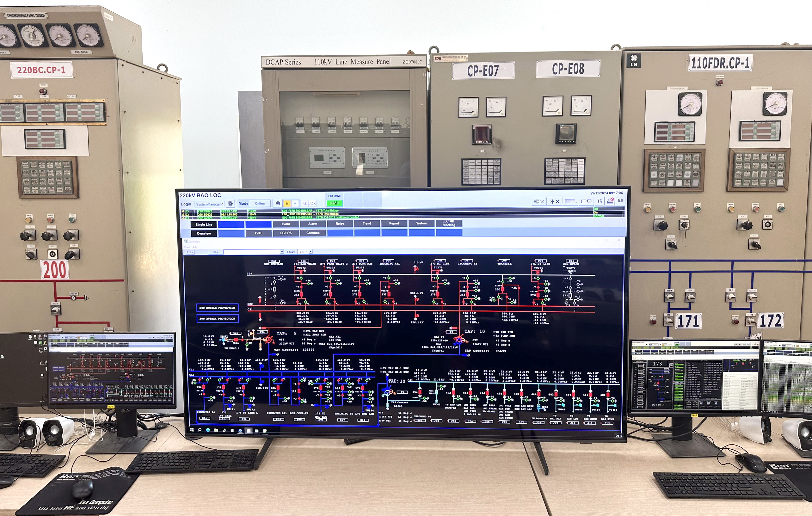Image resolution: width=812 pixels, height=516 pixels.
Task: Open the on-screen keyboard icon
Action: (x=570, y=201)
